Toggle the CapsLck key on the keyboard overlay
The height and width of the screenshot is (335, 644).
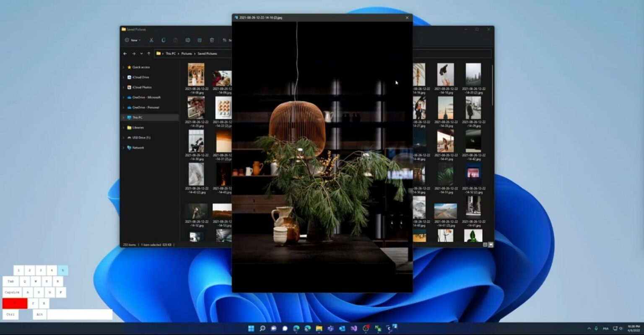[13, 292]
